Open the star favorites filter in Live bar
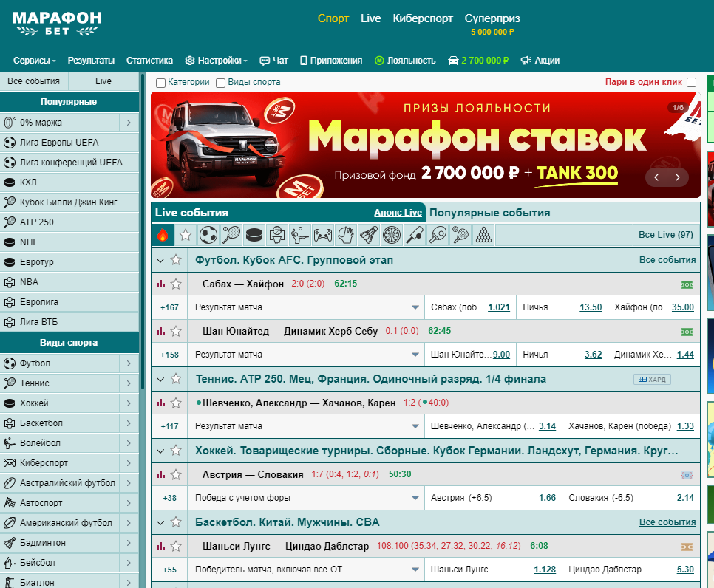Image resolution: width=714 pixels, height=588 pixels. coord(186,235)
